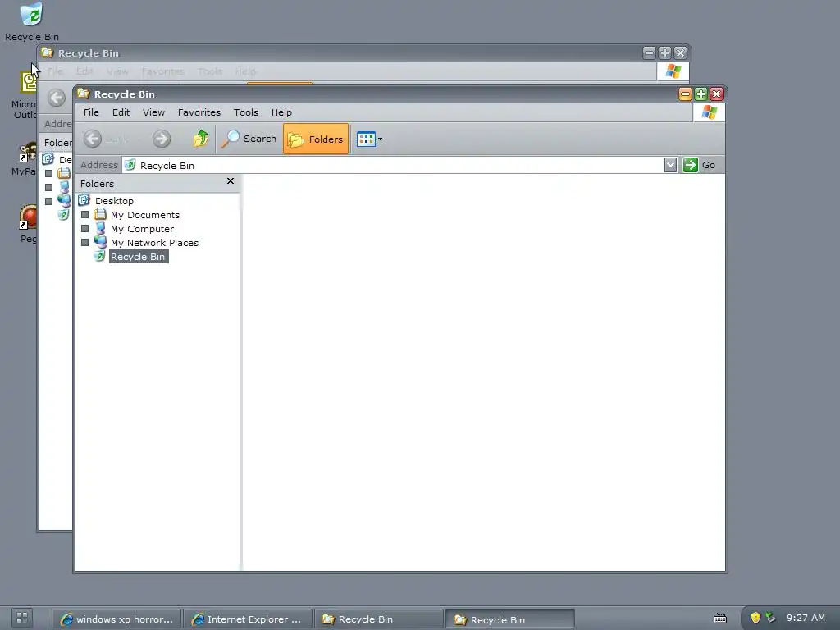The height and width of the screenshot is (630, 840).
Task: Open the Edit menu in front window
Action: 121,112
